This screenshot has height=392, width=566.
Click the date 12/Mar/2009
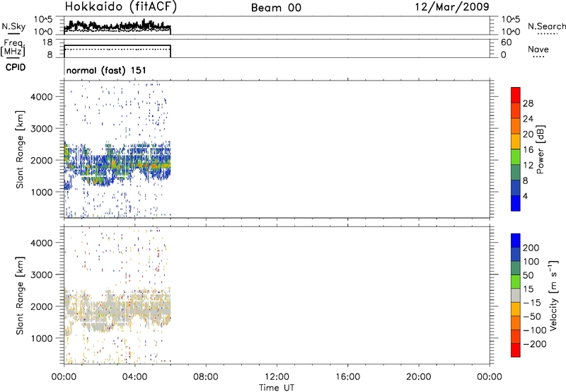[x=452, y=6]
